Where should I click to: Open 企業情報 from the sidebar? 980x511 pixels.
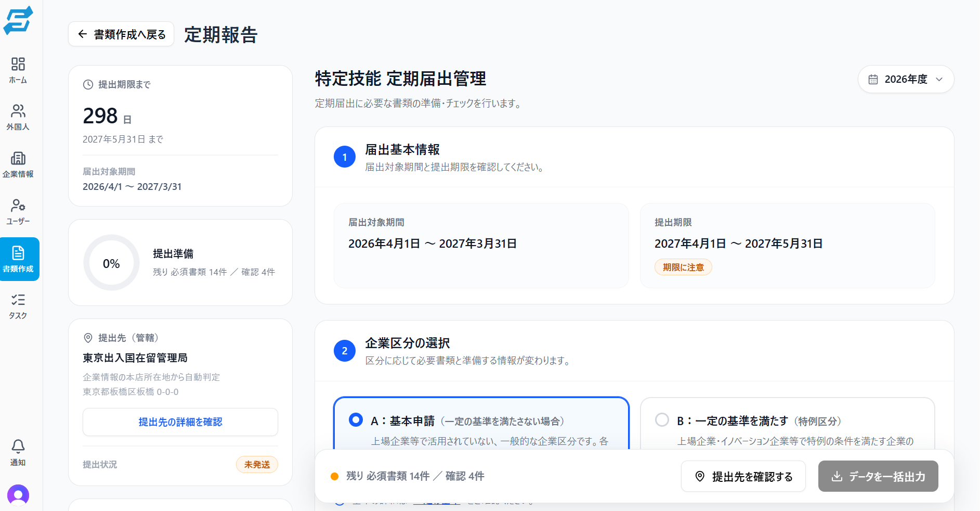pos(18,164)
